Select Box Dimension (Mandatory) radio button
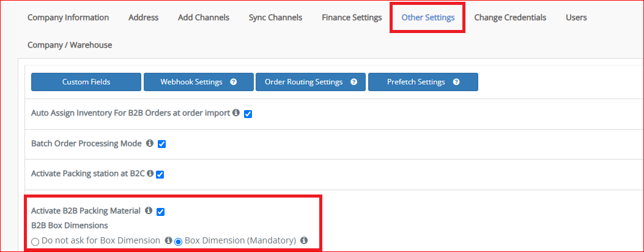The image size is (644, 252). click(x=178, y=242)
